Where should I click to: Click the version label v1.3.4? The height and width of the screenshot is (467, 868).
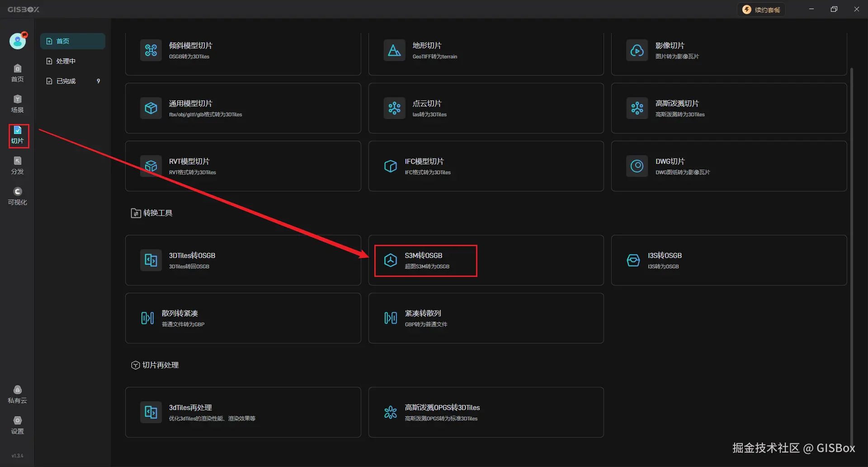(x=17, y=456)
